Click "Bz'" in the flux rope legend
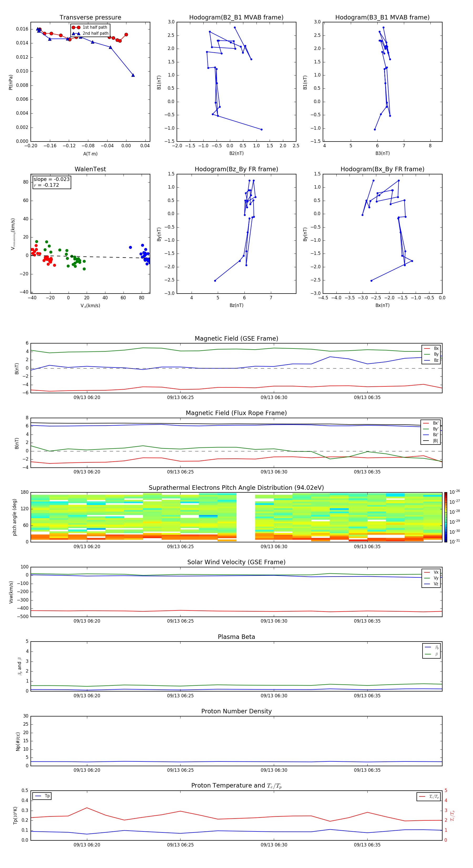Image resolution: width=473 pixels, height=868 pixels. click(431, 435)
